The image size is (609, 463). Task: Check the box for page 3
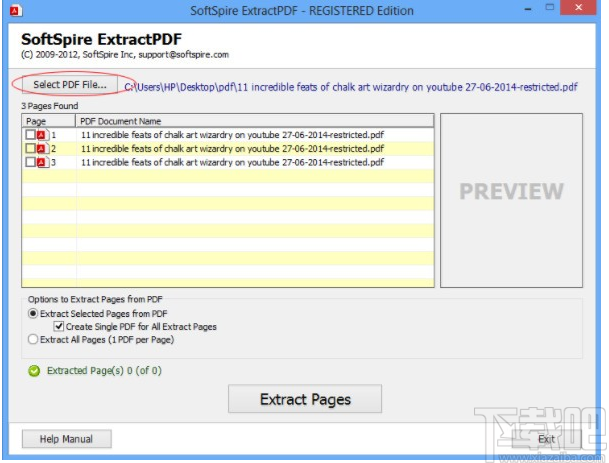tap(30, 162)
